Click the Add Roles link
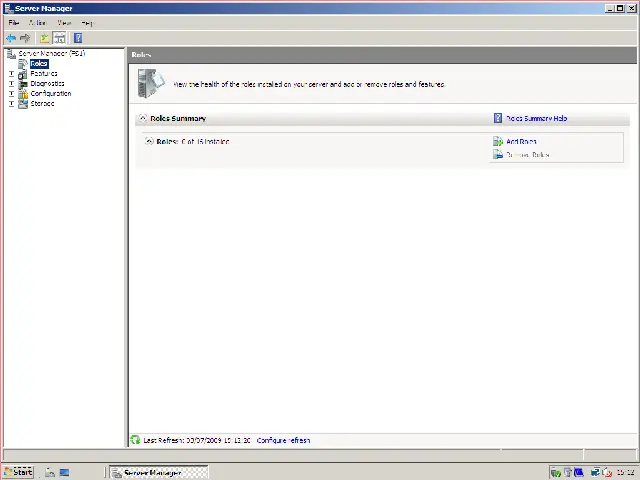This screenshot has height=480, width=640. 521,142
